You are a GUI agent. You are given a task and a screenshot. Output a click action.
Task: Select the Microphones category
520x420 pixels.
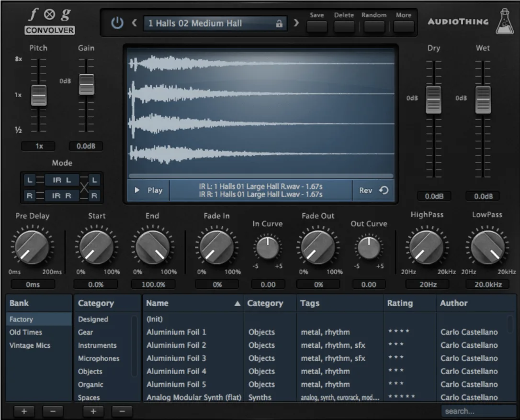tap(99, 358)
